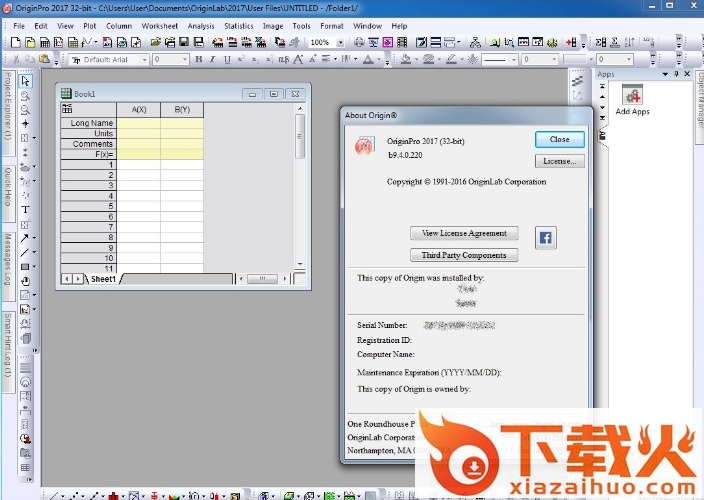This screenshot has width=704, height=500.
Task: Select the Arrow drawing tool
Action: [25, 238]
